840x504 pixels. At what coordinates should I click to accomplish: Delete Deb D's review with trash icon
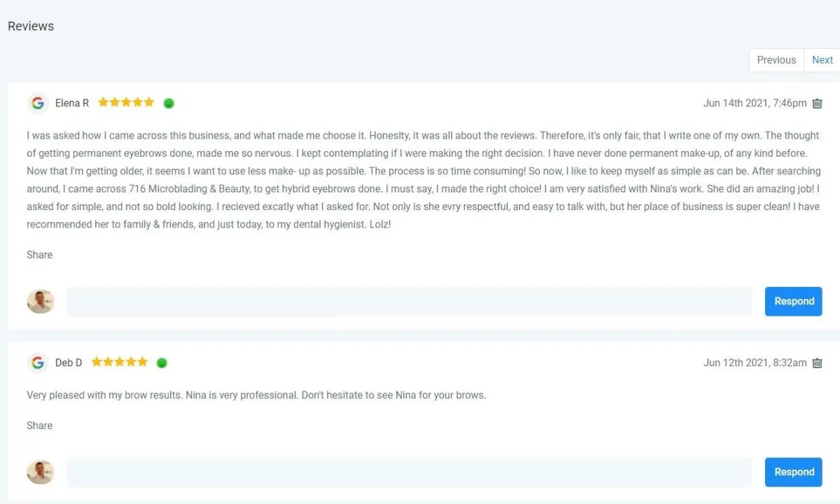pyautogui.click(x=817, y=363)
